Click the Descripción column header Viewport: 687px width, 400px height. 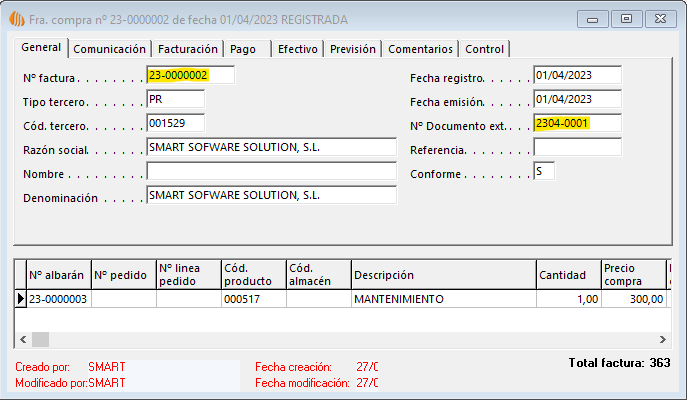pyautogui.click(x=442, y=275)
